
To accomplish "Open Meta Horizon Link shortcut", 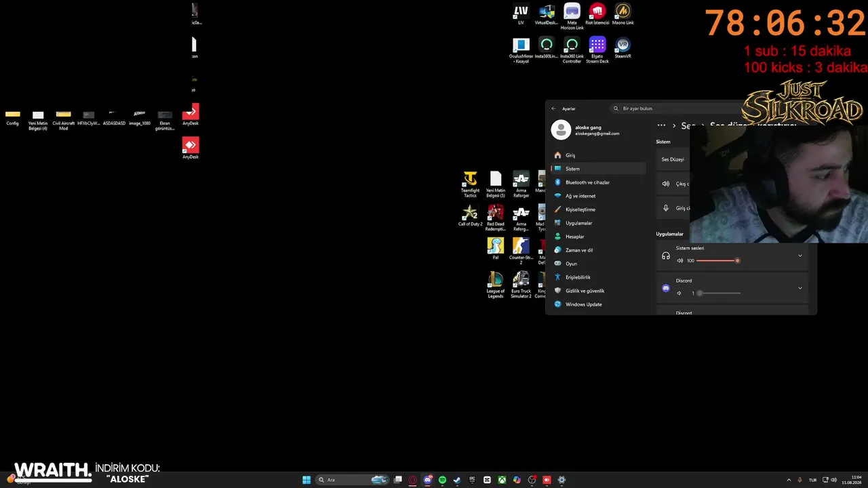I will click(572, 17).
